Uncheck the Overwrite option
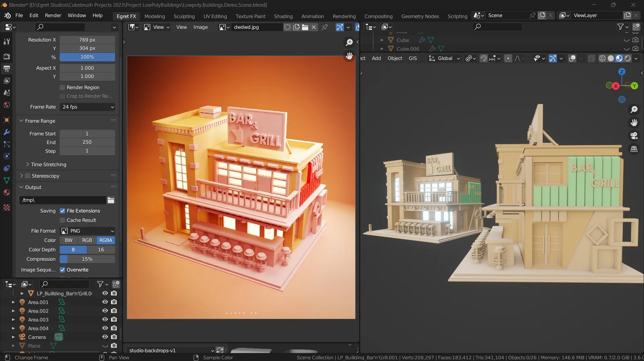This screenshot has width=644, height=361. point(62,270)
